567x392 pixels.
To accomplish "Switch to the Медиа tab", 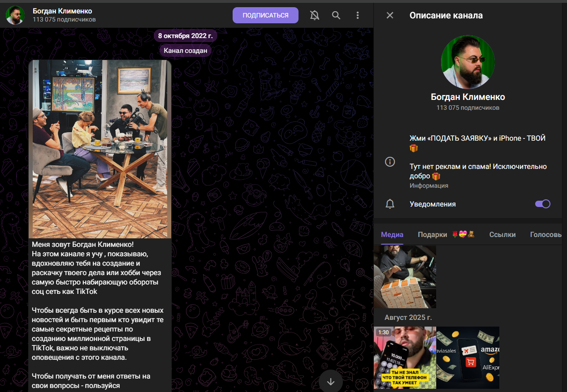I will pos(392,235).
